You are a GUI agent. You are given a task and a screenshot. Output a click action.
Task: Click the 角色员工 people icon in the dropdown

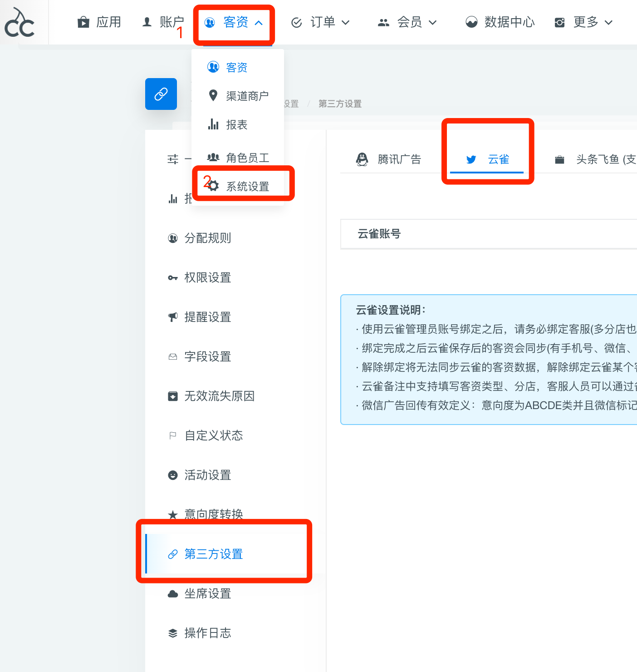(x=213, y=158)
